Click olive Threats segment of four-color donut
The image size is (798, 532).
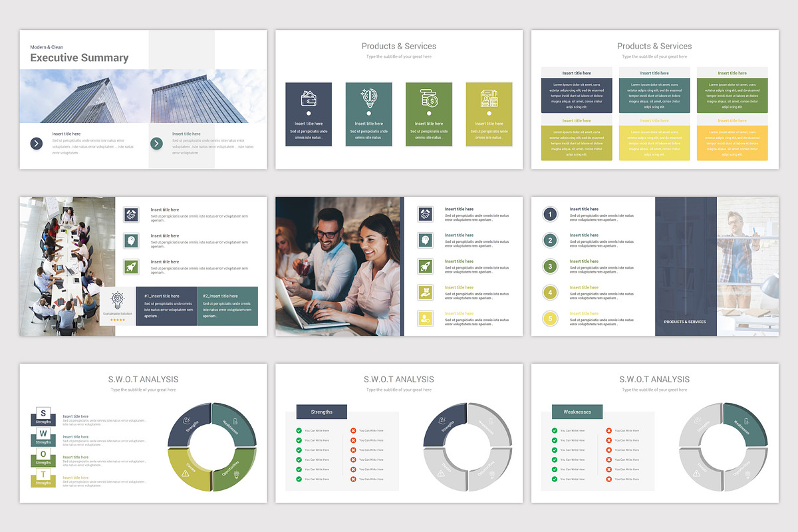pos(188,469)
